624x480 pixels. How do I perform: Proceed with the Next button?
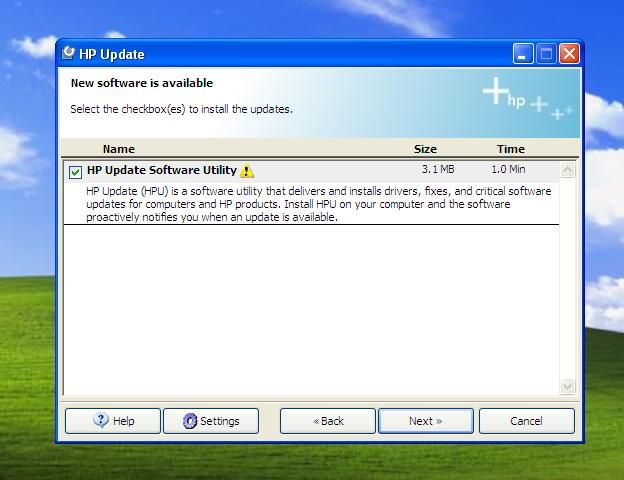(426, 421)
